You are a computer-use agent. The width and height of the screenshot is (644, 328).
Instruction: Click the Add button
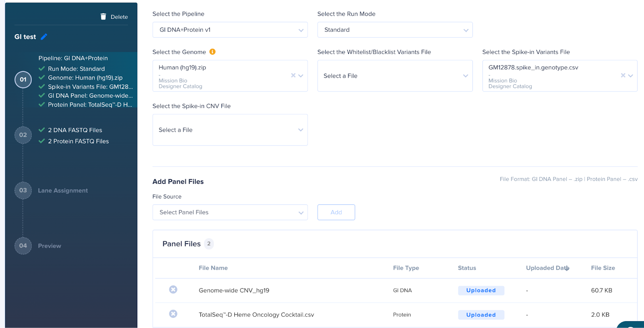coord(336,212)
